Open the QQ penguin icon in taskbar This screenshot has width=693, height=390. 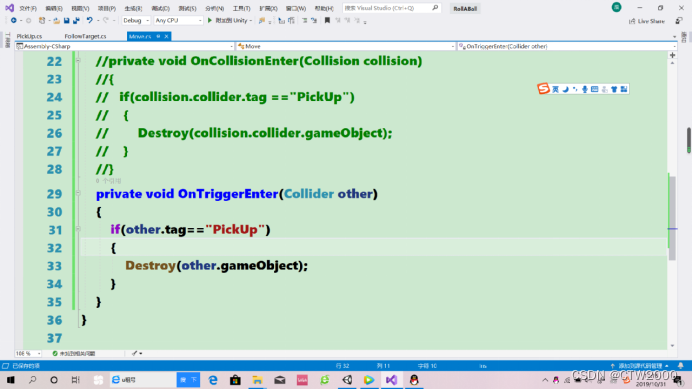click(x=414, y=380)
